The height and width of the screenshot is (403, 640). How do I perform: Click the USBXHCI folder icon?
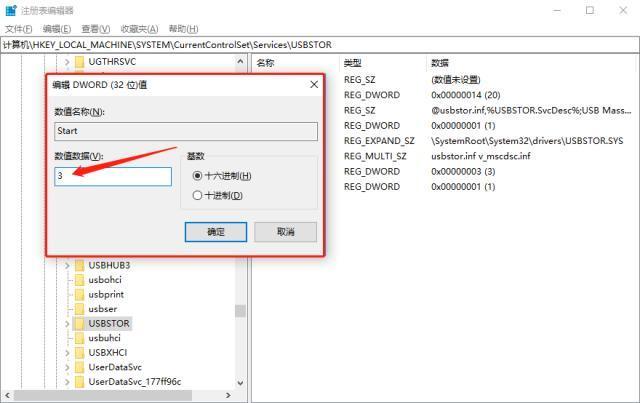pos(80,352)
